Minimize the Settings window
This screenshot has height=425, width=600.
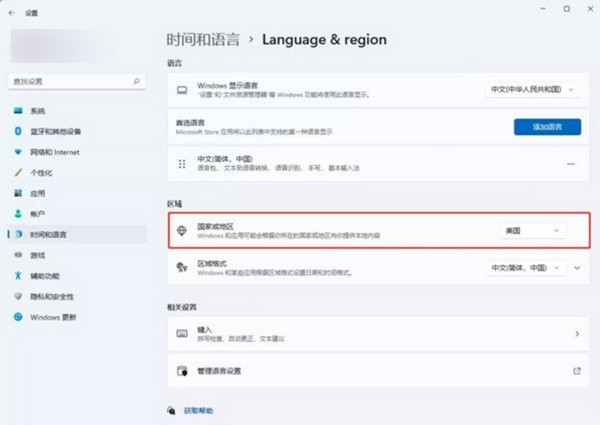coord(543,8)
